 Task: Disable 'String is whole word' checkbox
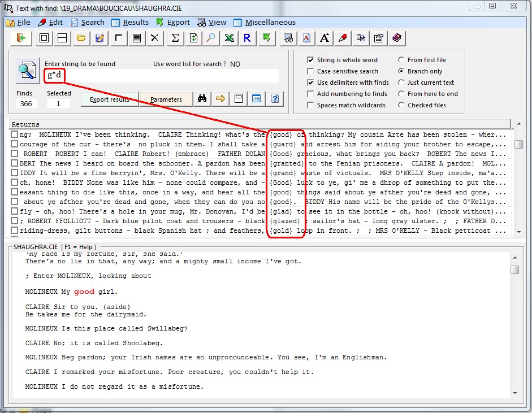coord(310,60)
